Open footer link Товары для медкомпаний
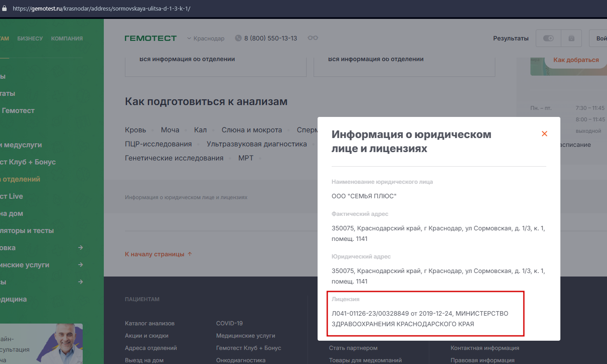Image resolution: width=607 pixels, height=364 pixels. click(x=366, y=360)
